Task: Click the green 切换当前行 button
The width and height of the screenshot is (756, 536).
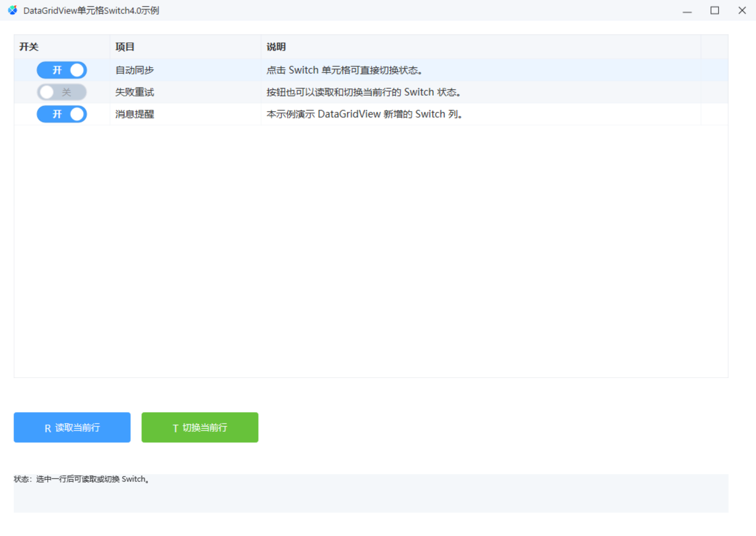Action: 200,427
